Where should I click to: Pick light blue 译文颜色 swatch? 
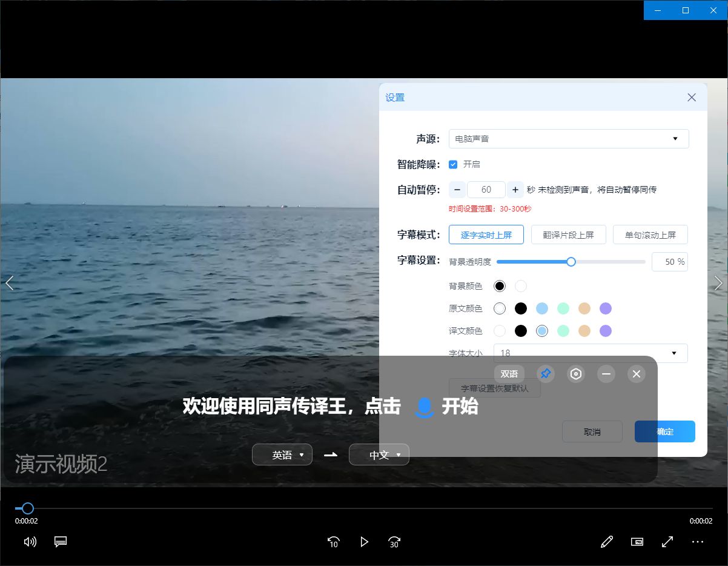(542, 331)
